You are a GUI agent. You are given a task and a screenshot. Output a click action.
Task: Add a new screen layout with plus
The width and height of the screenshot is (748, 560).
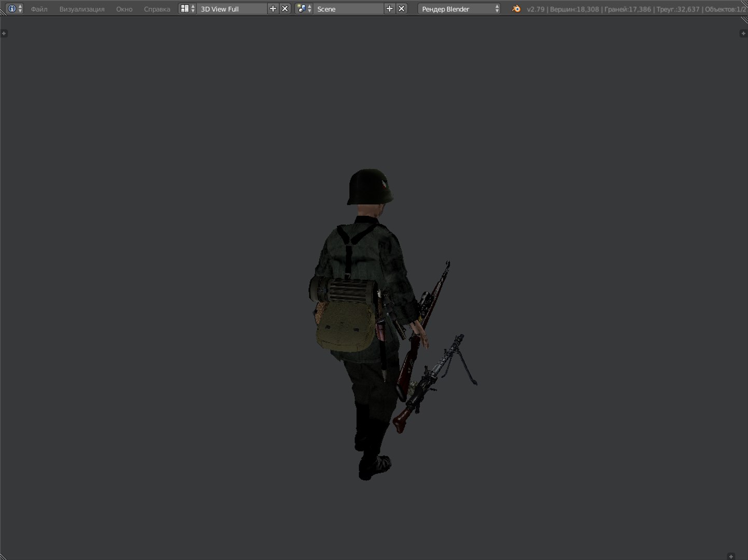point(273,9)
